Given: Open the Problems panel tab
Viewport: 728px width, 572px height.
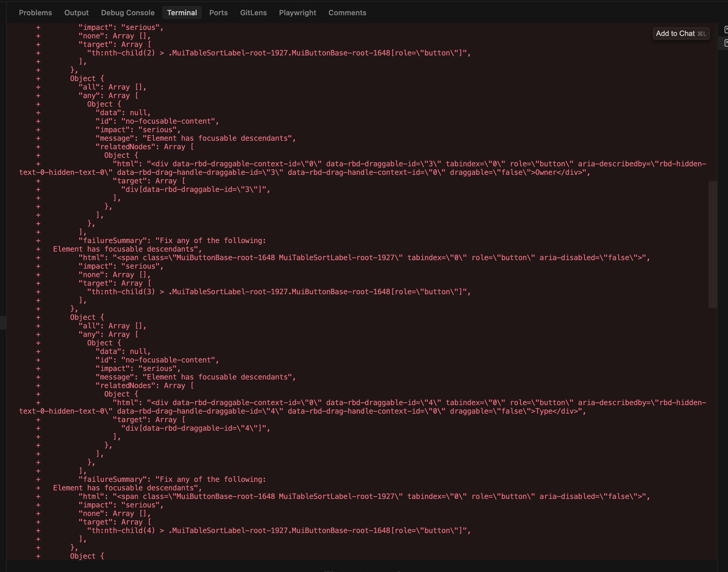Looking at the screenshot, I should pyautogui.click(x=35, y=13).
